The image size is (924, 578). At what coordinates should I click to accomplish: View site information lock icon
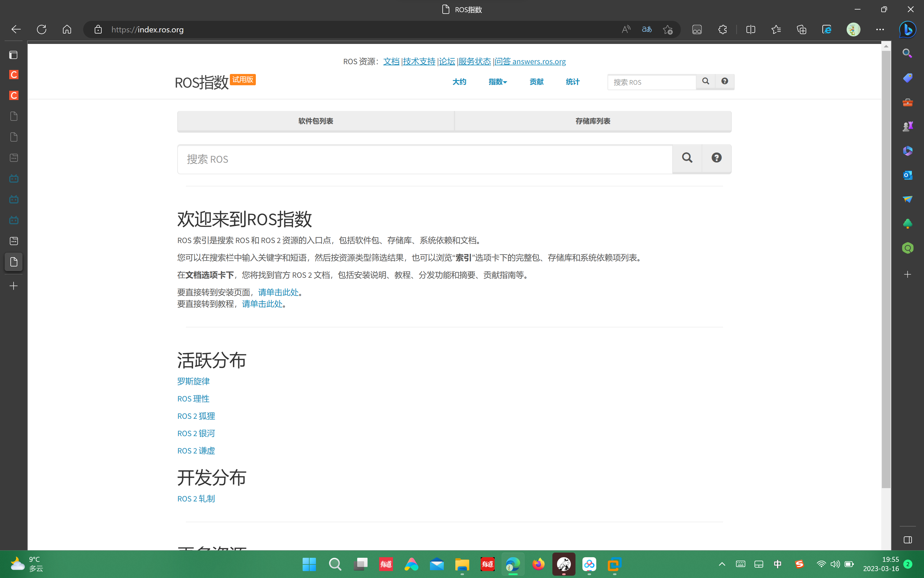tap(98, 29)
